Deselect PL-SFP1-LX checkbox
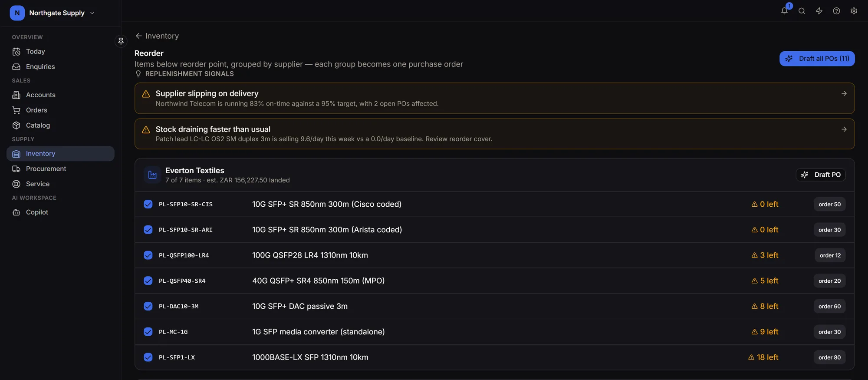868x380 pixels. pos(148,357)
